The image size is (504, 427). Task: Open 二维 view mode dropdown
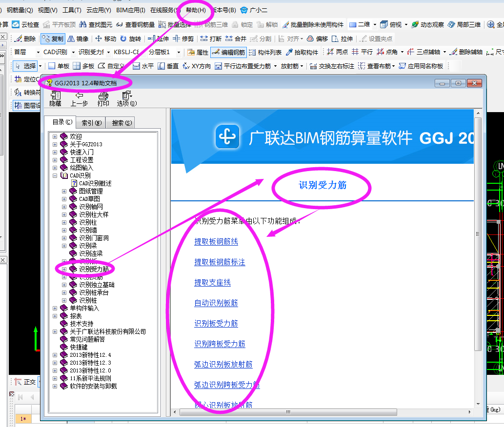coord(375,24)
